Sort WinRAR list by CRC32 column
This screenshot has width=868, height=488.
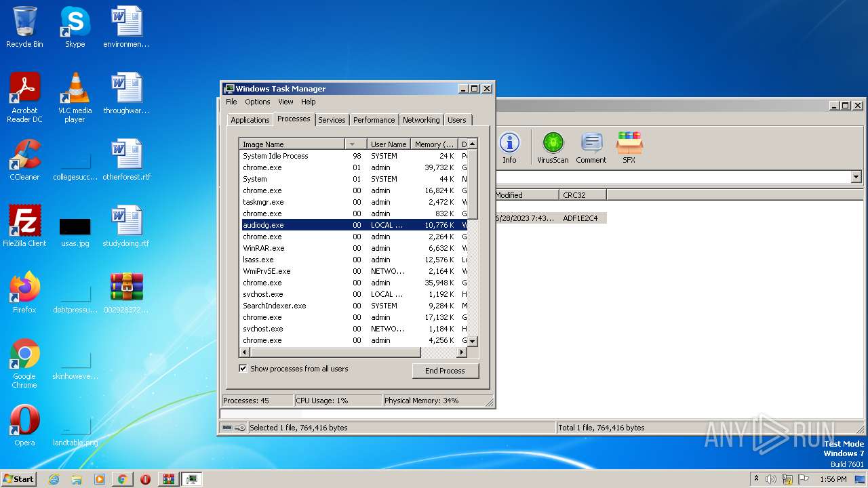point(583,195)
